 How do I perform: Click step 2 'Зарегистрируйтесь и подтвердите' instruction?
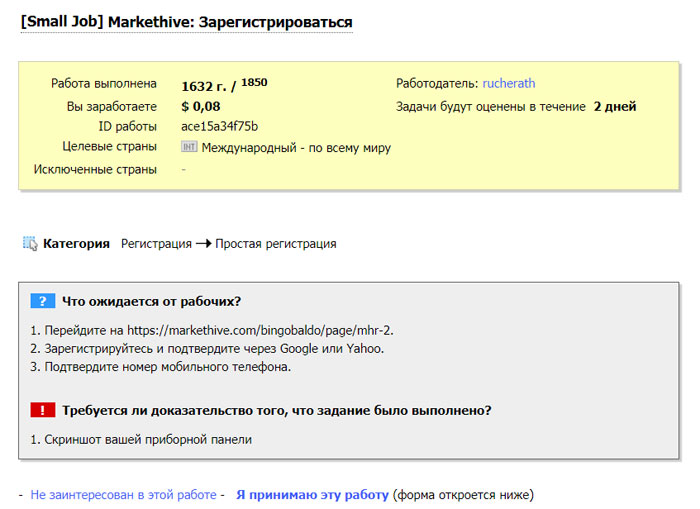pyautogui.click(x=214, y=348)
